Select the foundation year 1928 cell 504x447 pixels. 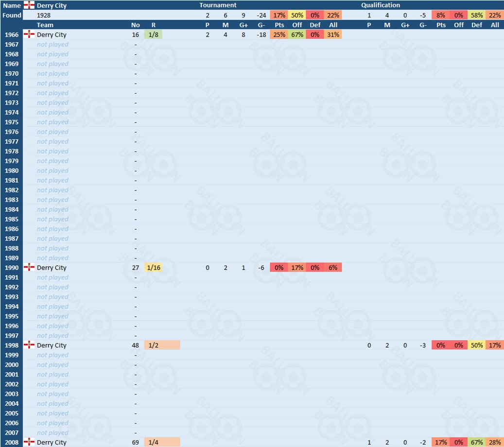(x=43, y=15)
